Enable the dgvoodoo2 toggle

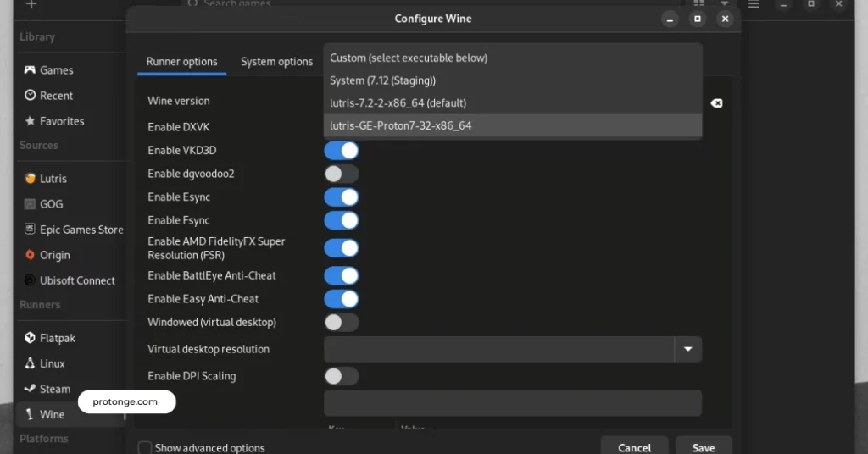(342, 174)
